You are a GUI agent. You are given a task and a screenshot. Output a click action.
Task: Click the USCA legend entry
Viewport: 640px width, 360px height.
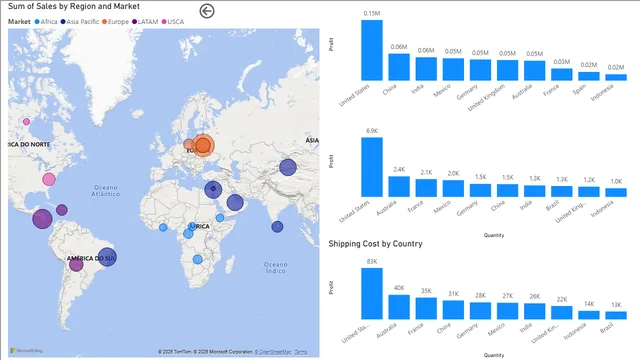click(x=173, y=22)
